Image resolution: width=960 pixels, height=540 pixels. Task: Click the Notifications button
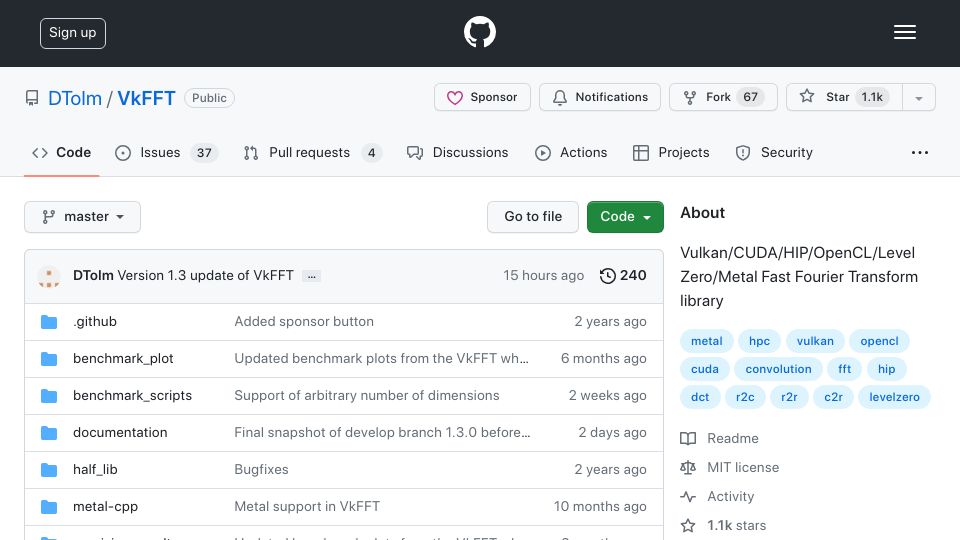point(600,97)
